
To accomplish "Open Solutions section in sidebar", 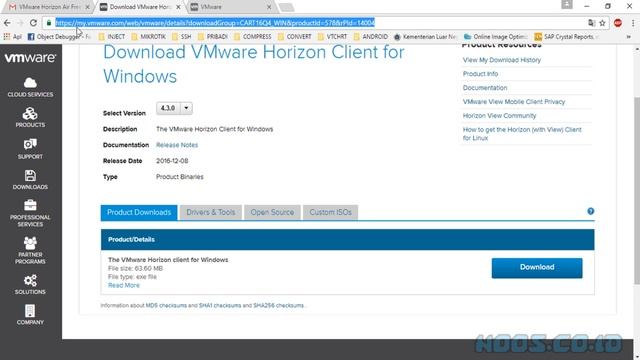I will pyautogui.click(x=30, y=284).
